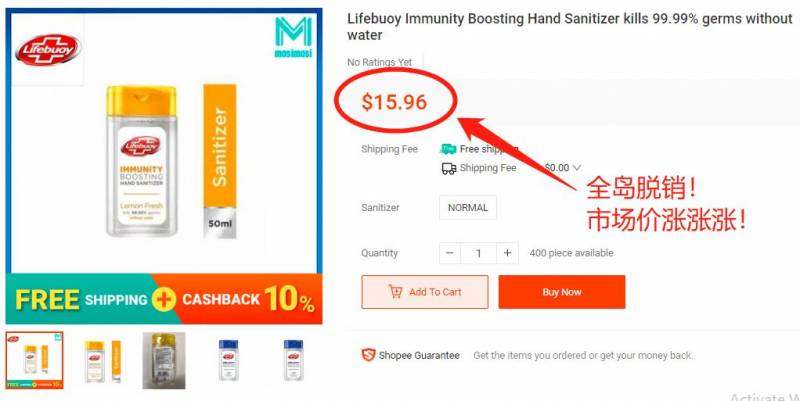Click the No Ratings Yet text
This screenshot has width=800, height=401.
pyautogui.click(x=380, y=62)
